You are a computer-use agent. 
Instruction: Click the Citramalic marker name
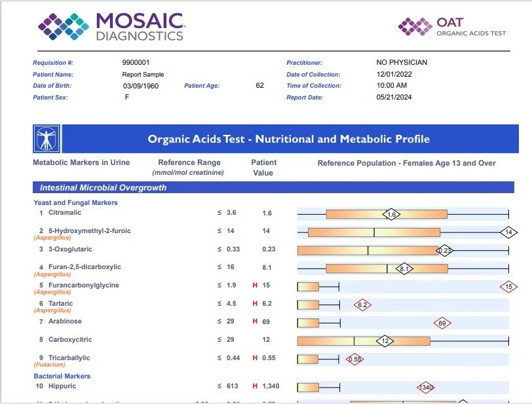click(65, 213)
